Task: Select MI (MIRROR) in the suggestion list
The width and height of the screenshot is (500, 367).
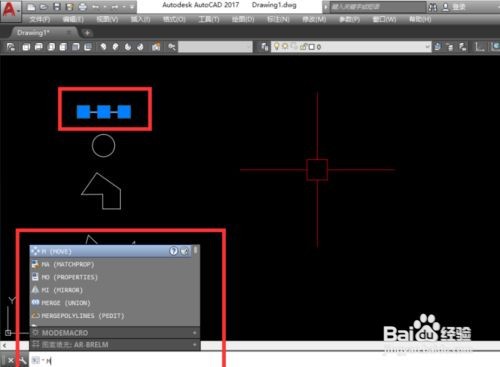Action: click(x=111, y=290)
